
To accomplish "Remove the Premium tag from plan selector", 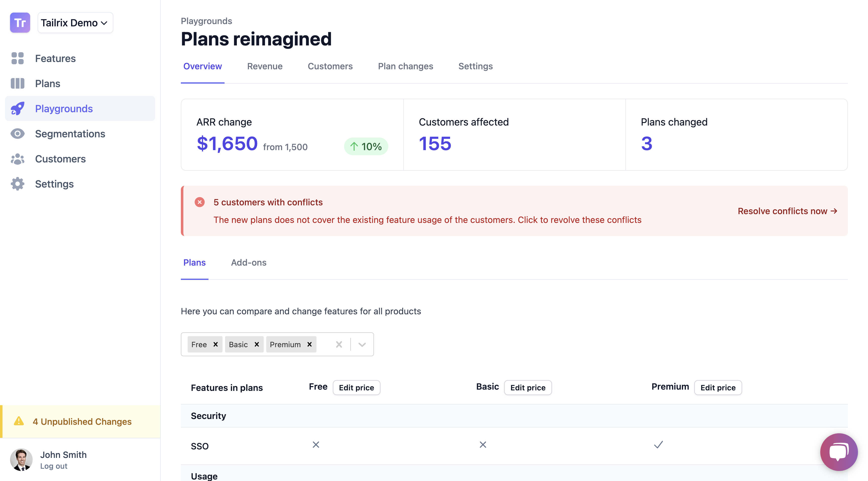I will tap(309, 344).
